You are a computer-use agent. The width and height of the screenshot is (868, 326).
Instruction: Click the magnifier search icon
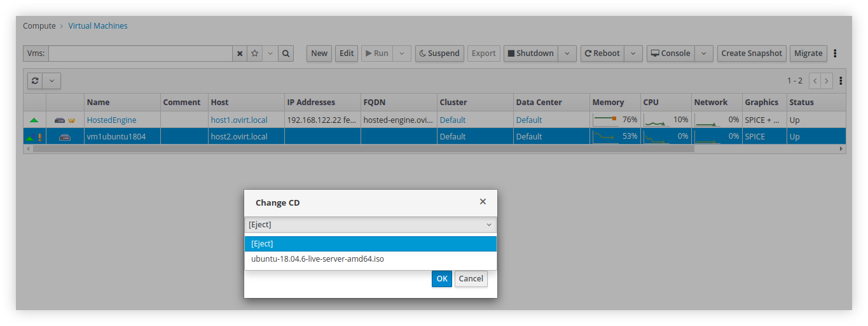point(286,53)
